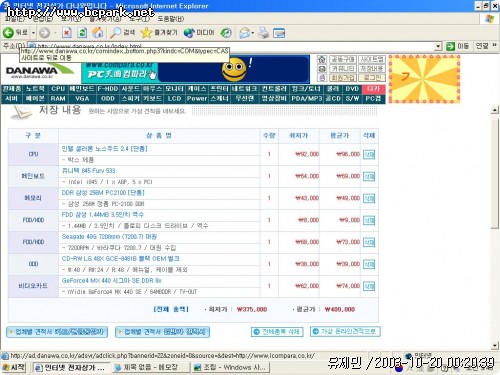
Task: Click the Forward navigation arrow
Action: 45,33
